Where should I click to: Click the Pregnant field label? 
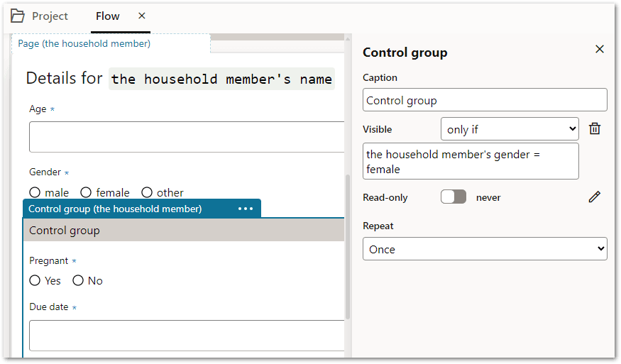tap(49, 260)
